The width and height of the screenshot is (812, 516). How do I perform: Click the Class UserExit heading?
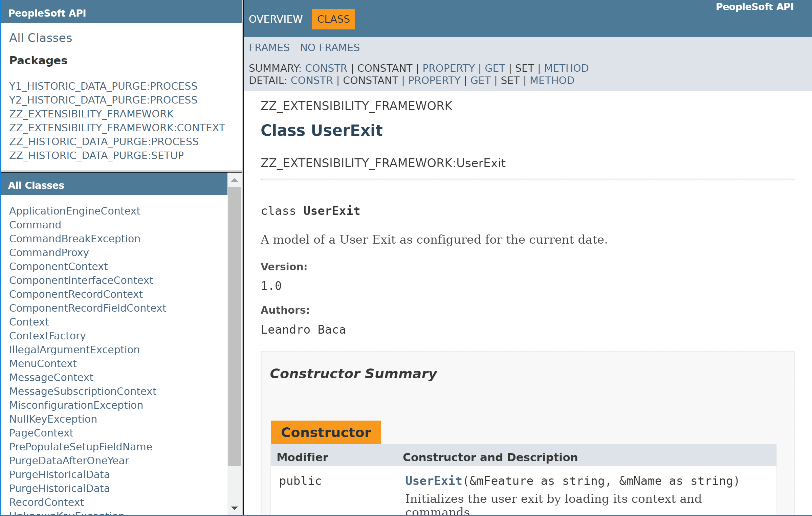coord(322,131)
